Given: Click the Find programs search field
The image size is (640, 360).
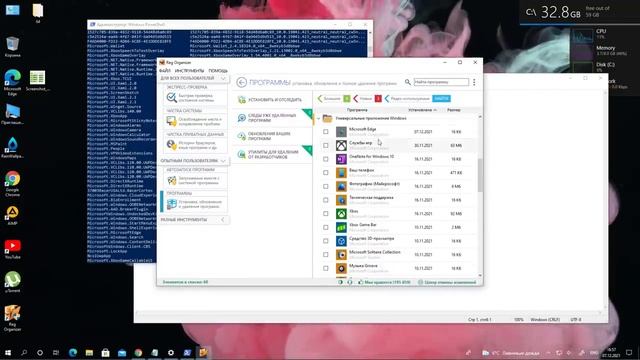Looking at the screenshot, I should pos(441,82).
